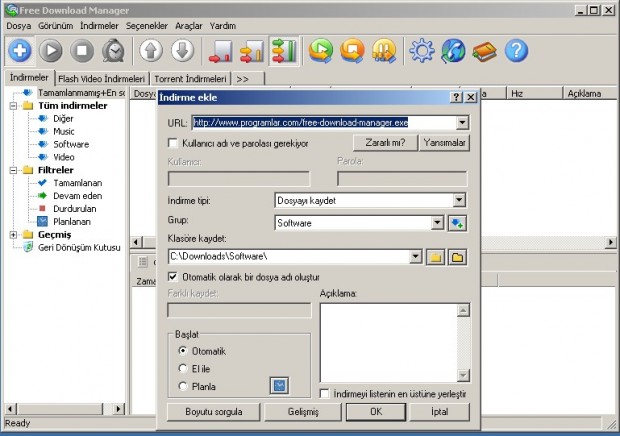620x436 pixels.
Task: Select the Planlanan filter item
Action: [x=72, y=222]
